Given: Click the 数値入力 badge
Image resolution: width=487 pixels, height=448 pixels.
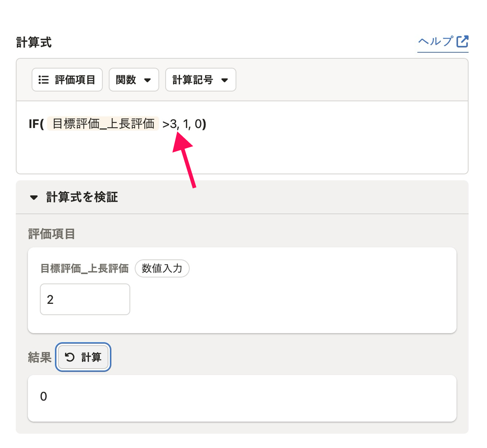Looking at the screenshot, I should point(162,268).
